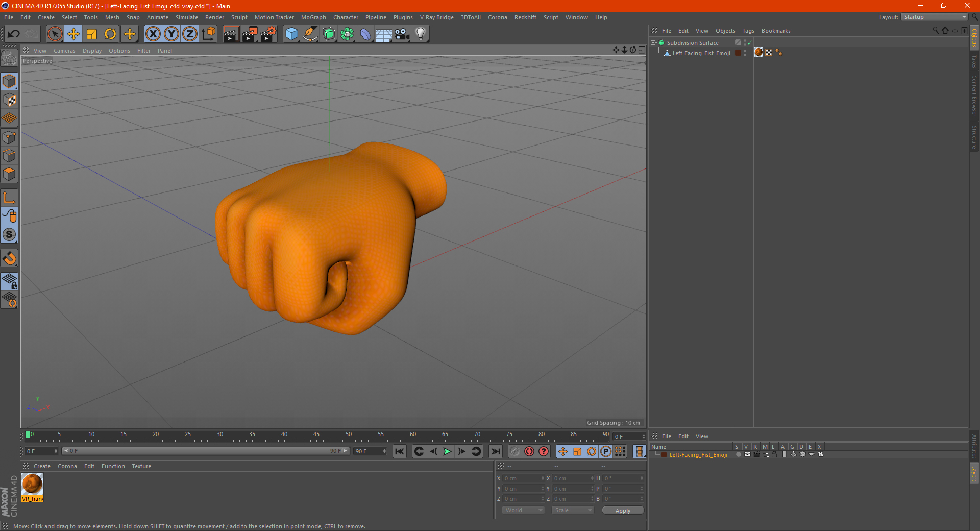Viewport: 980px width, 531px height.
Task: Open Object Manager Tags menu
Action: tap(748, 31)
